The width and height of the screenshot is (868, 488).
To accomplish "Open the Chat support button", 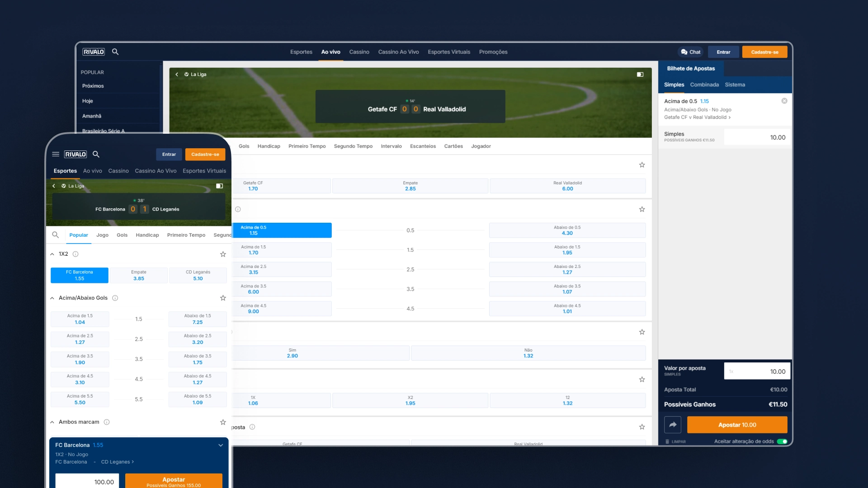I will pyautogui.click(x=691, y=52).
